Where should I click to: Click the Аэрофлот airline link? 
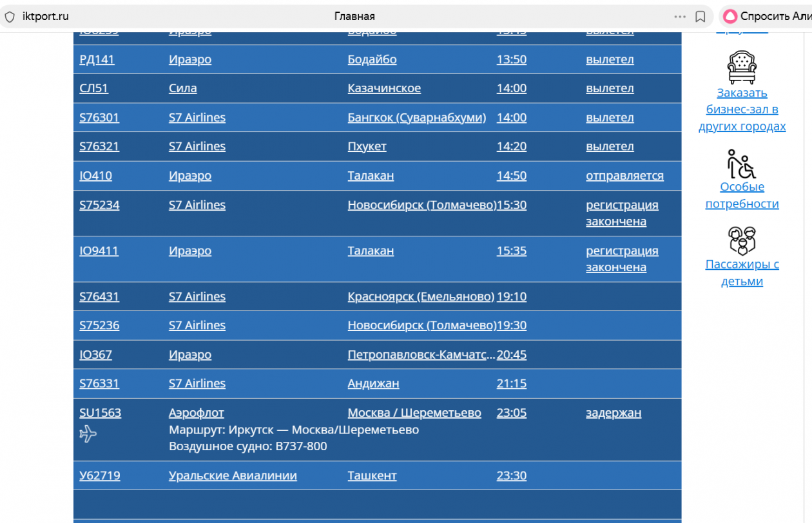click(196, 413)
